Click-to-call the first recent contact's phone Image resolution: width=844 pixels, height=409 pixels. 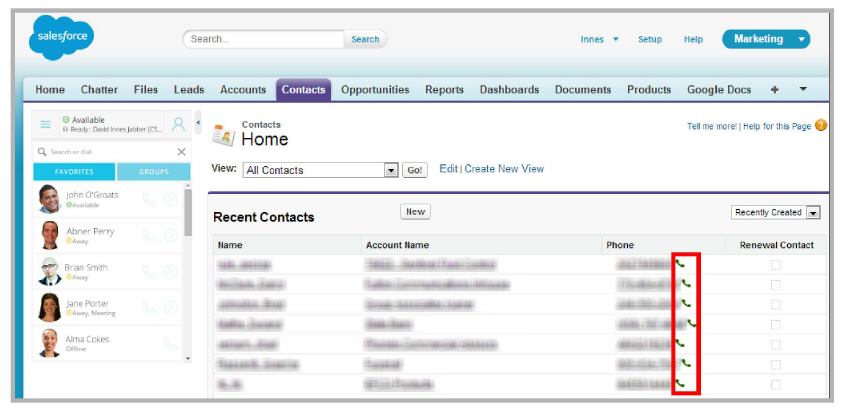680,264
